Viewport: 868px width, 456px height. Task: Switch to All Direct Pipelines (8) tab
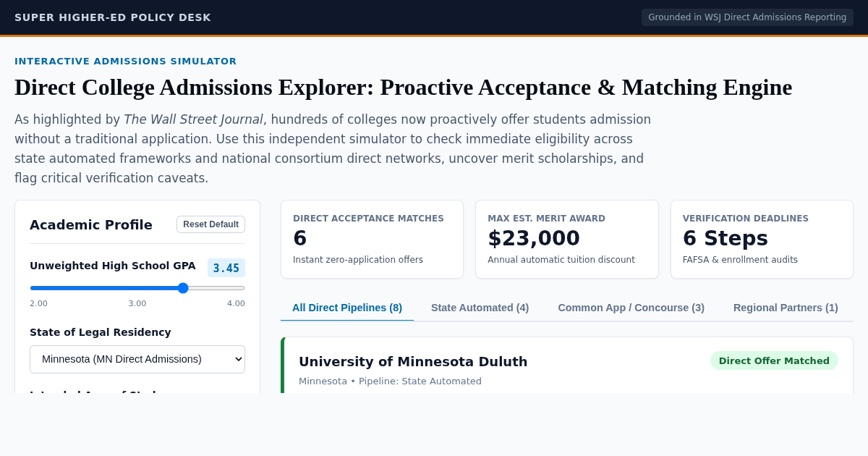(x=347, y=308)
